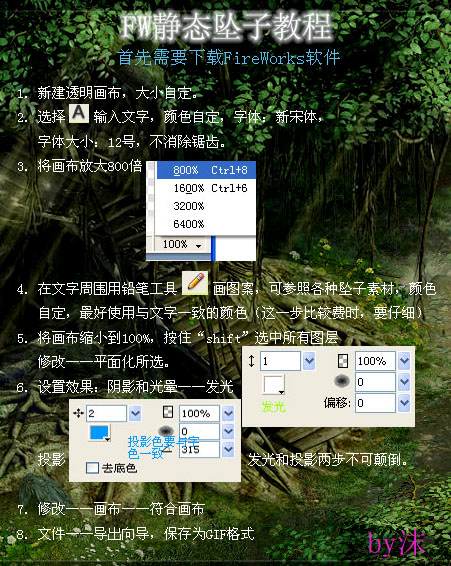The width and height of the screenshot is (451, 566).
Task: Select the Pencil tool icon
Action: click(195, 283)
